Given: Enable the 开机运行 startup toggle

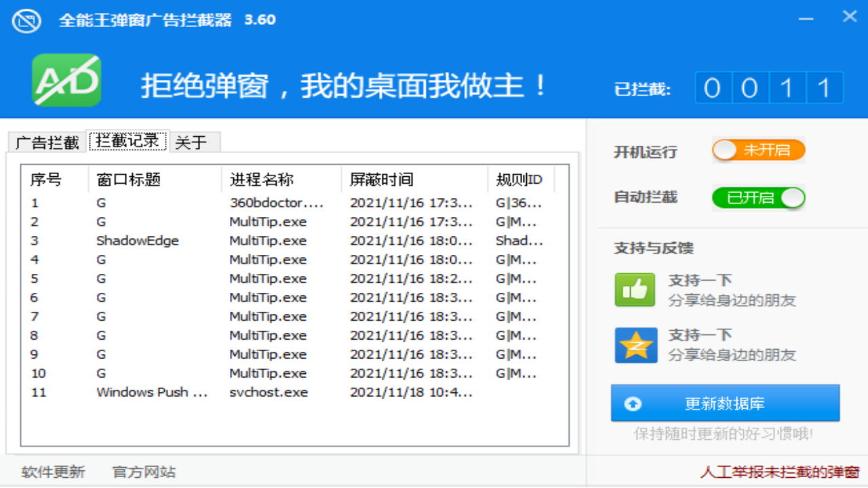Looking at the screenshot, I should click(x=757, y=150).
